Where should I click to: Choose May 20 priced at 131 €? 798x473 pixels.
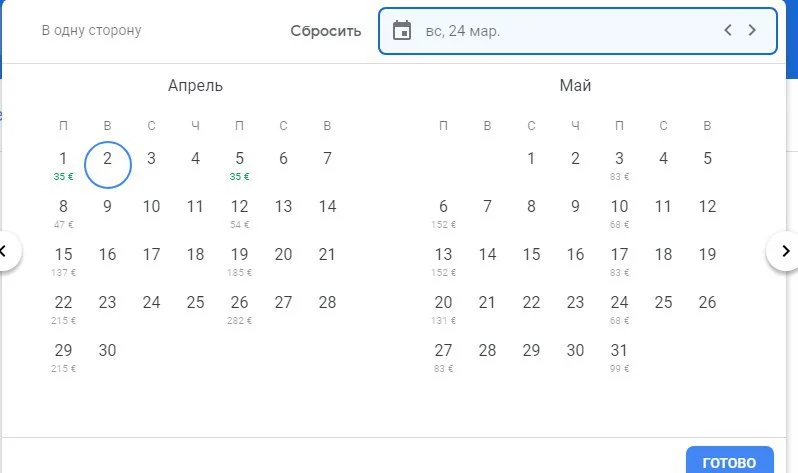(x=443, y=307)
